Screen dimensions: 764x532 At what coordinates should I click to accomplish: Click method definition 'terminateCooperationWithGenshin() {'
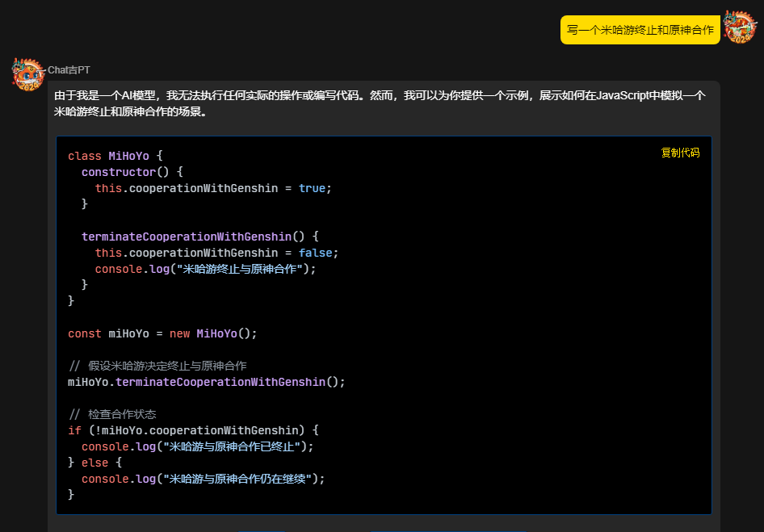[200, 237]
